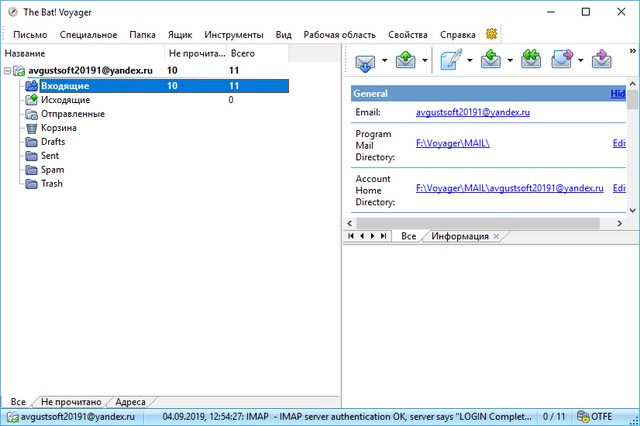Image resolution: width=640 pixels, height=426 pixels.
Task: Click the reply to all icon
Action: tap(530, 62)
